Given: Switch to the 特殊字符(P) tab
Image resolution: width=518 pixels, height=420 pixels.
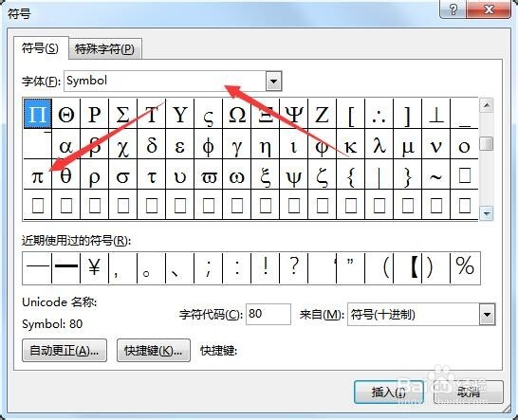Looking at the screenshot, I should 104,49.
